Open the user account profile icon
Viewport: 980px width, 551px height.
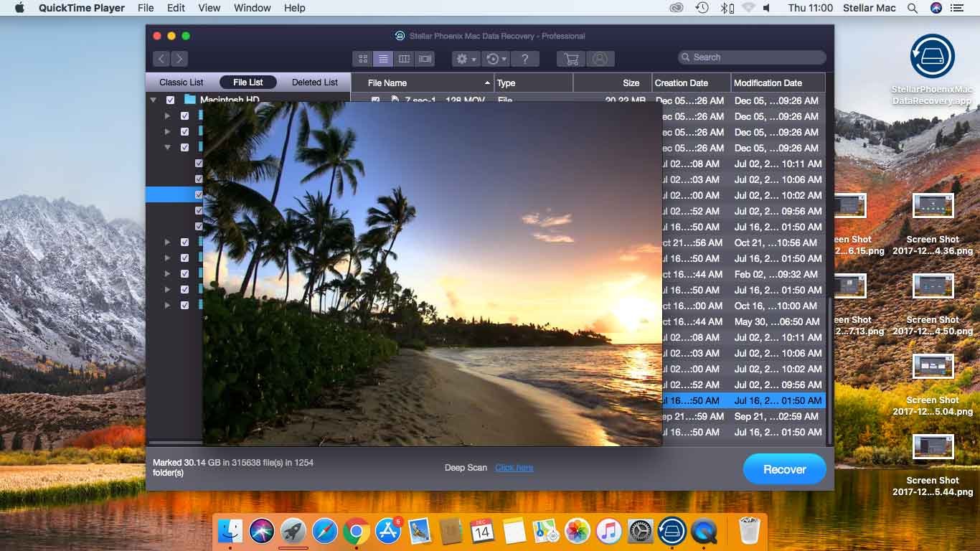(x=600, y=59)
